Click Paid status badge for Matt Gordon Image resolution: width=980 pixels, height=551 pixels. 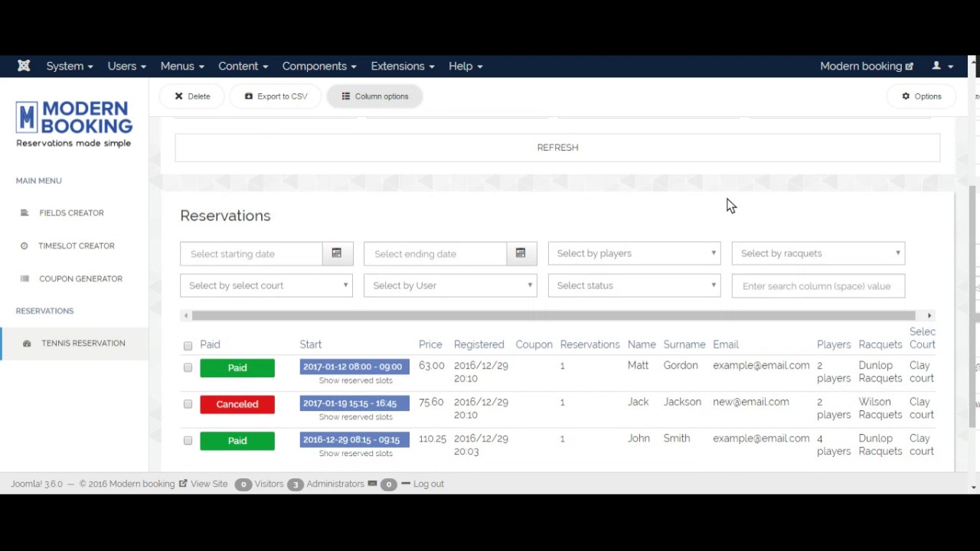237,367
